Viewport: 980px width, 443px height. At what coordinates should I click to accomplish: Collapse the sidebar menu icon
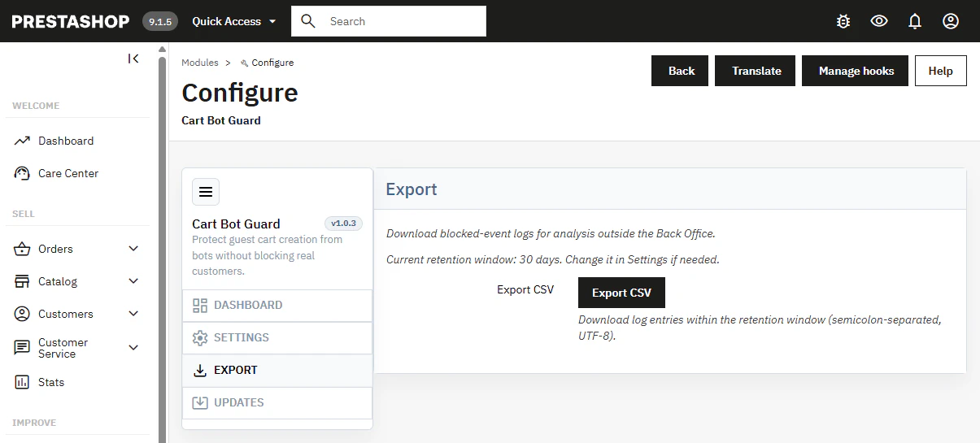133,59
